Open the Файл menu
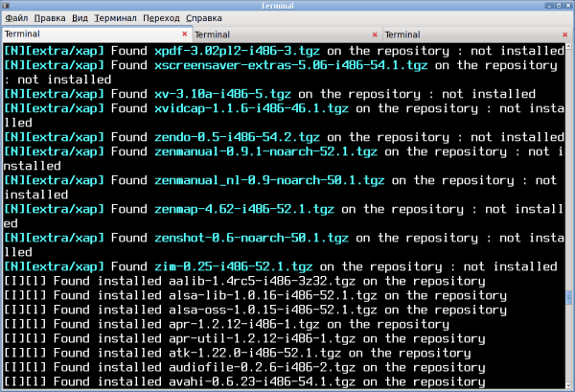The height and width of the screenshot is (392, 575). pos(16,18)
